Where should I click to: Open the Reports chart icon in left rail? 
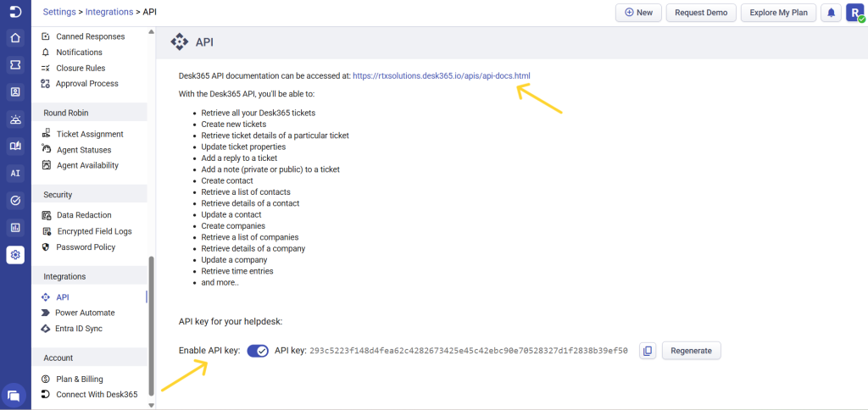tap(15, 227)
